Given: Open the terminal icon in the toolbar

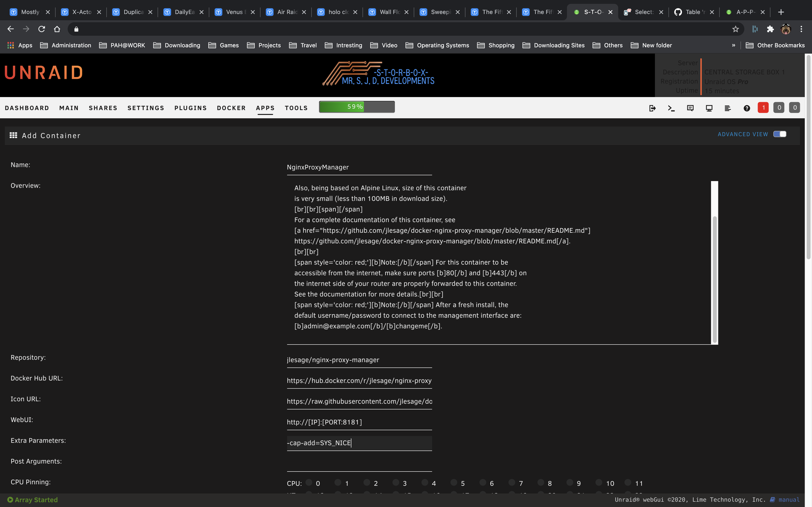Looking at the screenshot, I should 671,108.
